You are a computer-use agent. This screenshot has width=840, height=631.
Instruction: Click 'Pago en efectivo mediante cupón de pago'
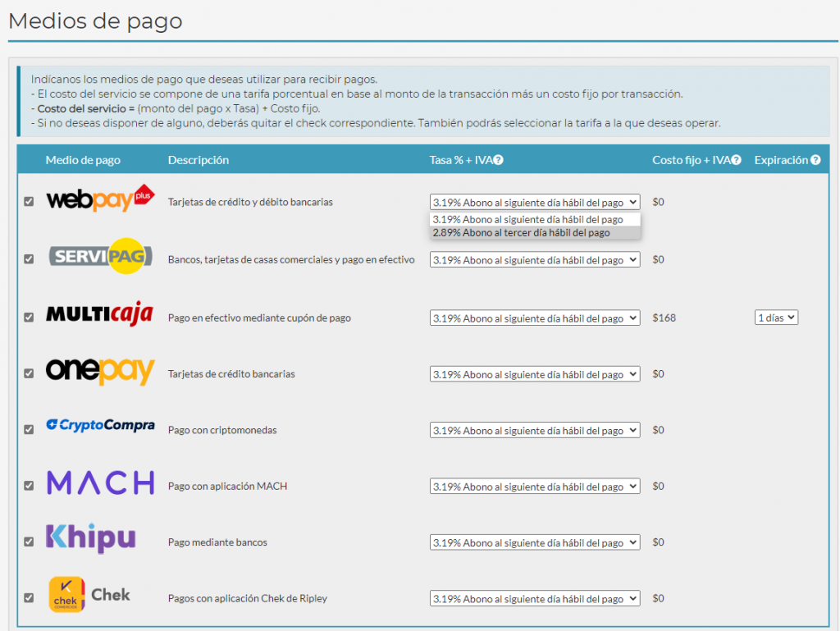click(x=259, y=318)
